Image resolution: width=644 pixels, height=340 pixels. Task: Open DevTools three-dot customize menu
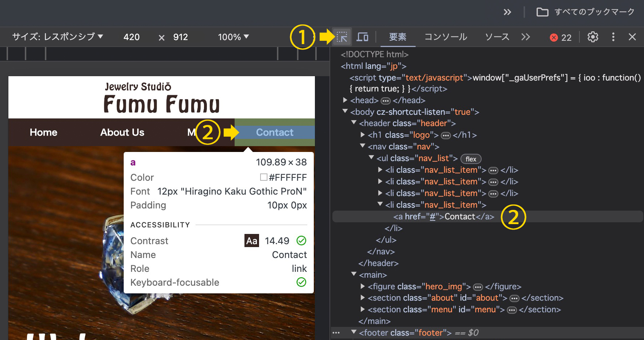click(x=613, y=37)
